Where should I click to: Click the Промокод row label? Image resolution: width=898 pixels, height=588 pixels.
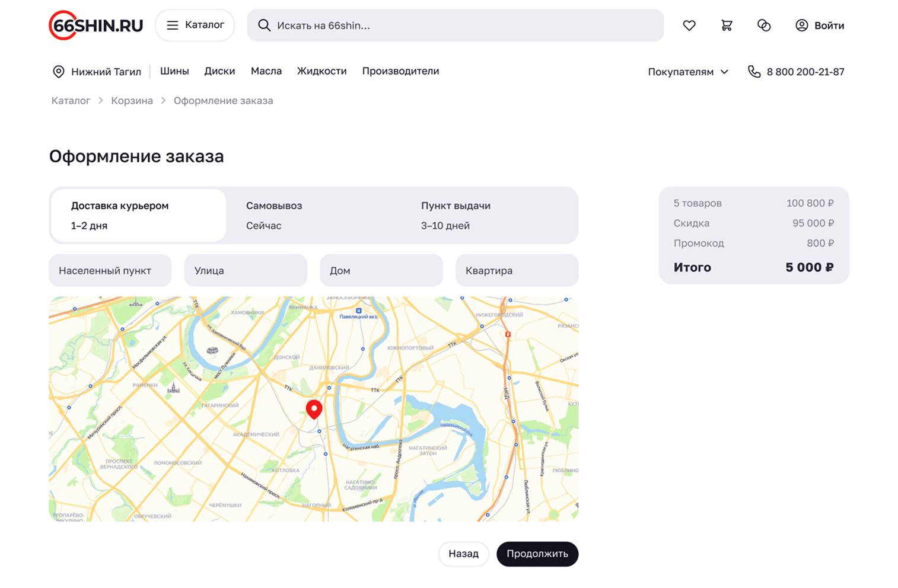[699, 243]
